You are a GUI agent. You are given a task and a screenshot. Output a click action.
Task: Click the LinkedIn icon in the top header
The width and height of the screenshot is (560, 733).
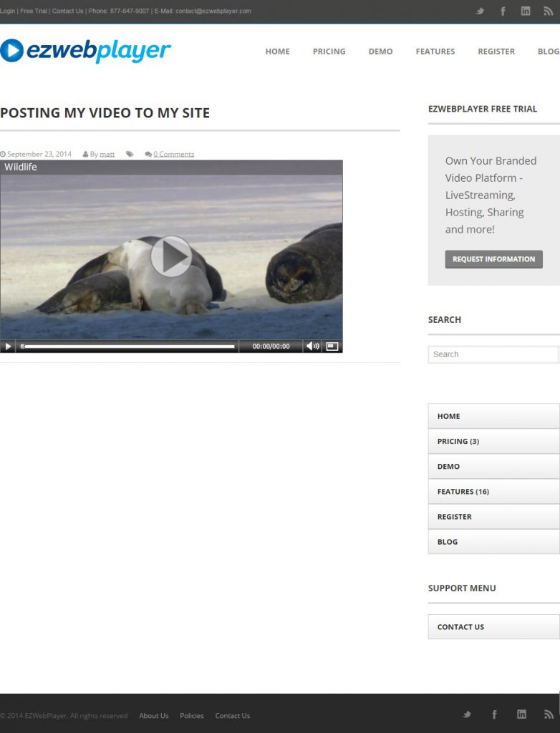pyautogui.click(x=526, y=11)
